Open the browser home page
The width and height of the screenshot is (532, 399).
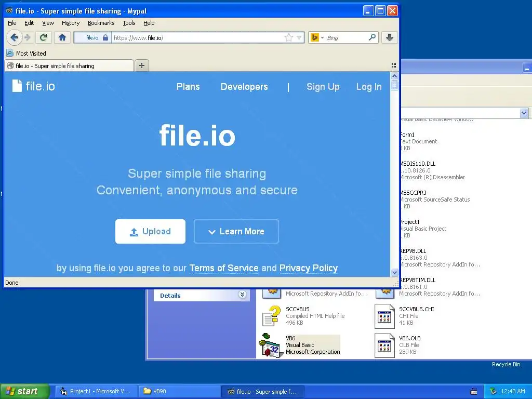tap(62, 37)
